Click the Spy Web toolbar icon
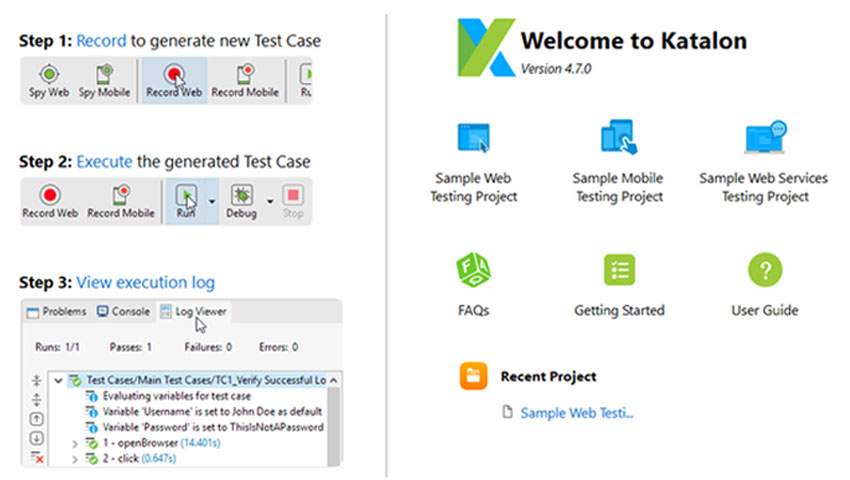This screenshot has height=480, width=850. coord(49,75)
